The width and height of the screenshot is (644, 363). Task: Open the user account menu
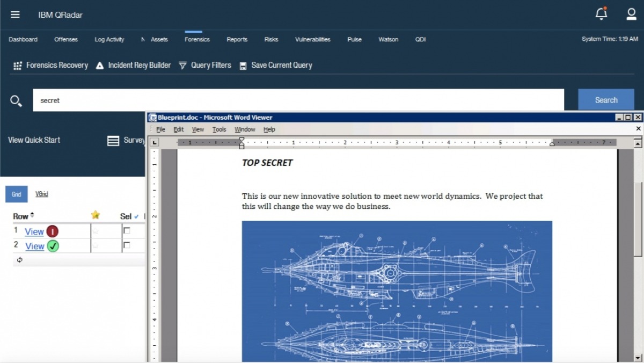(x=631, y=14)
